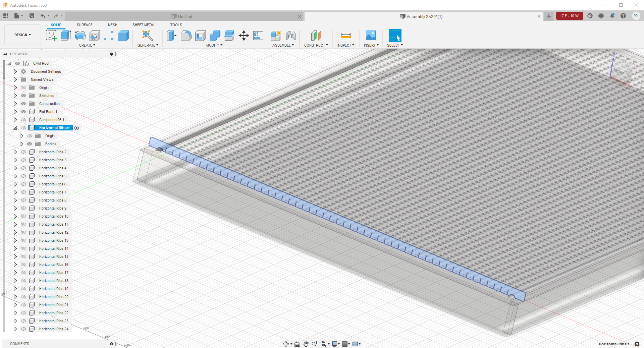This screenshot has height=348, width=644.
Task: Toggle visibility of Flat Base:1
Action: click(23, 112)
